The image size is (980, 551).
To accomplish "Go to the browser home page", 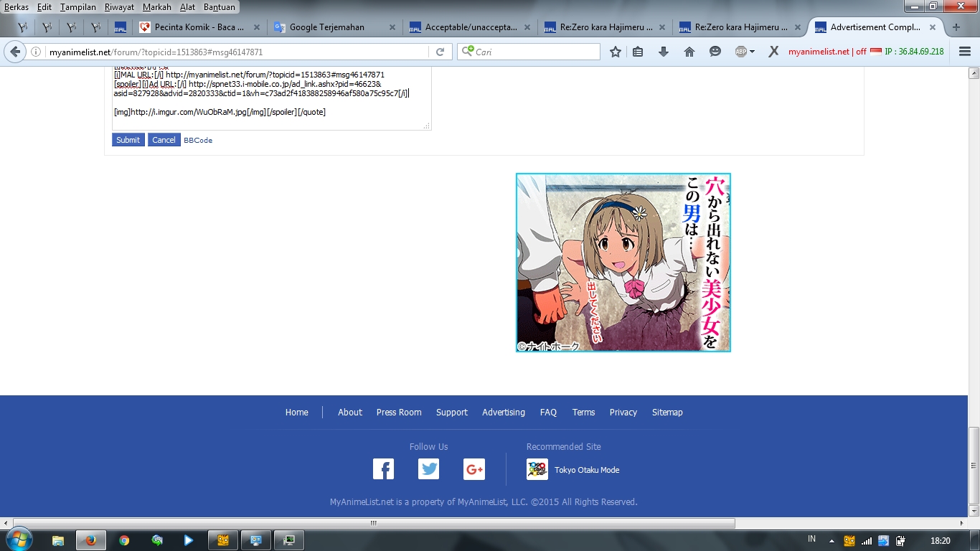I will [x=689, y=52].
